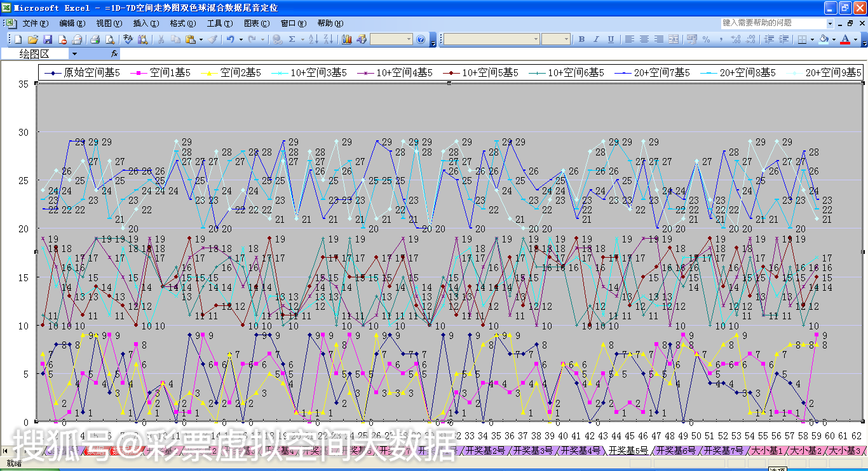Click the Redo arrow icon
This screenshot has width=868, height=471.
click(x=252, y=39)
